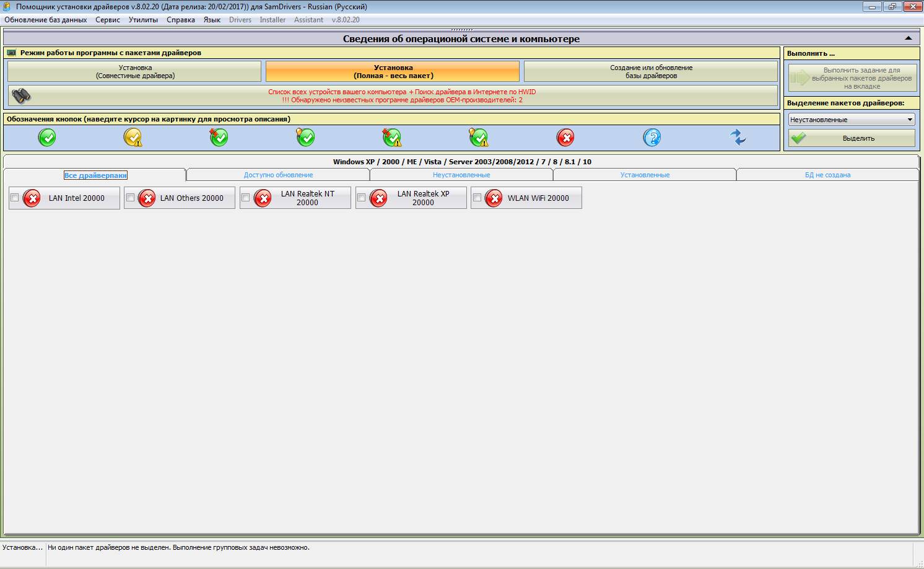This screenshot has width=924, height=569.
Task: Open the Сервис menu
Action: [108, 20]
